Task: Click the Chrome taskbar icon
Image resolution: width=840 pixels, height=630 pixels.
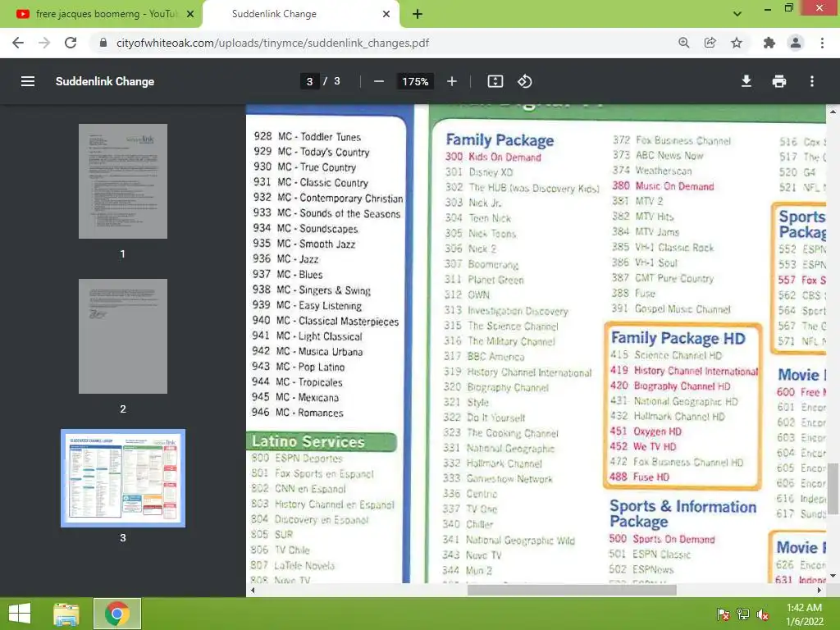Action: pyautogui.click(x=117, y=614)
